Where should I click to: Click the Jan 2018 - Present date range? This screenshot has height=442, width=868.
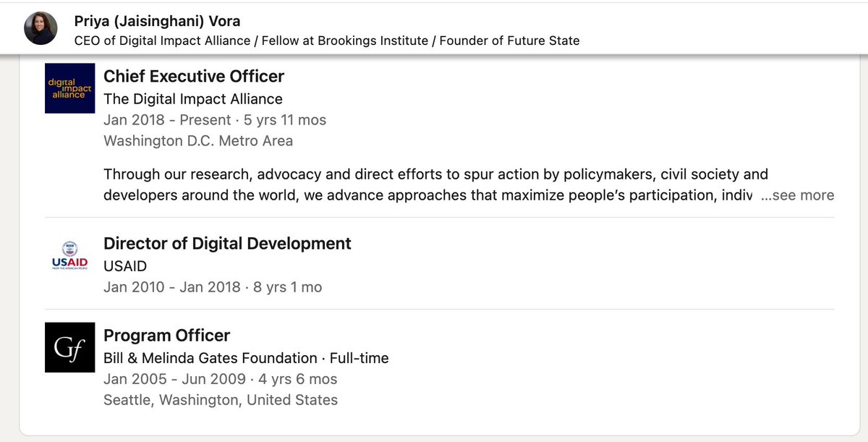[167, 120]
